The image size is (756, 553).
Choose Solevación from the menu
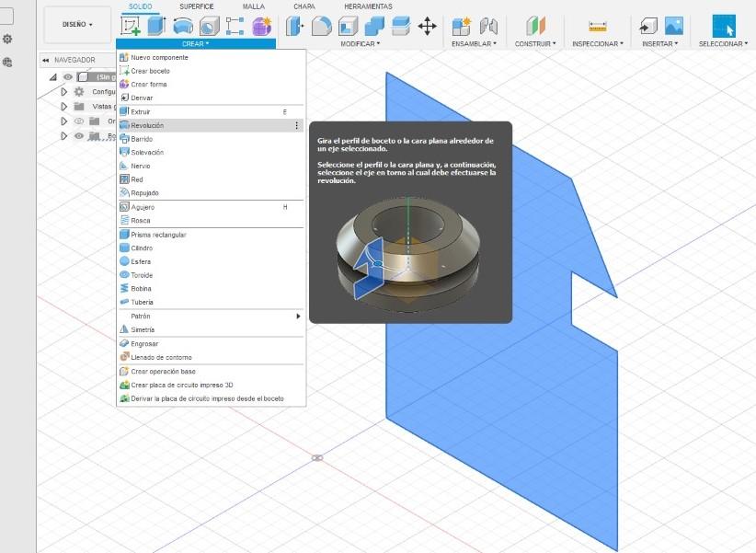pyautogui.click(x=212, y=152)
